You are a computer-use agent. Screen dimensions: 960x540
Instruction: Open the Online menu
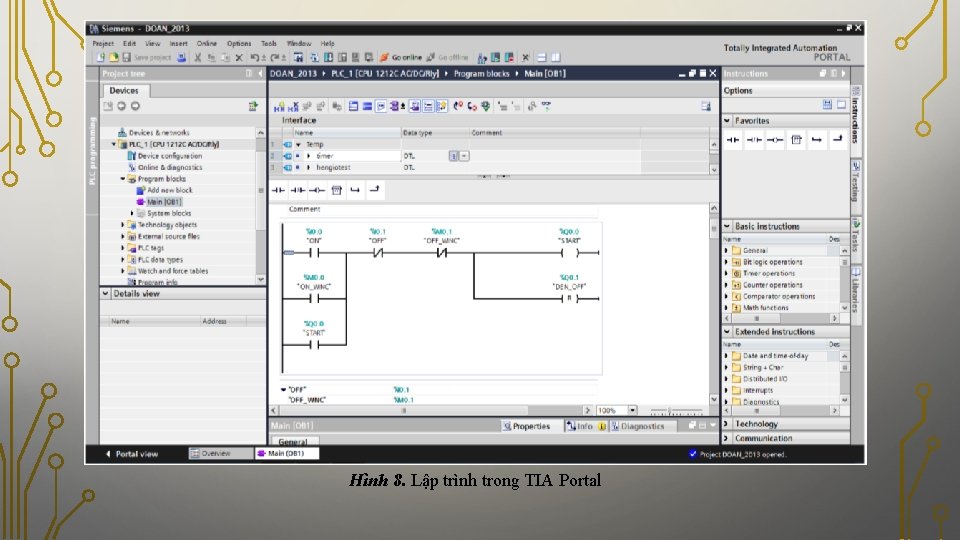click(206, 43)
